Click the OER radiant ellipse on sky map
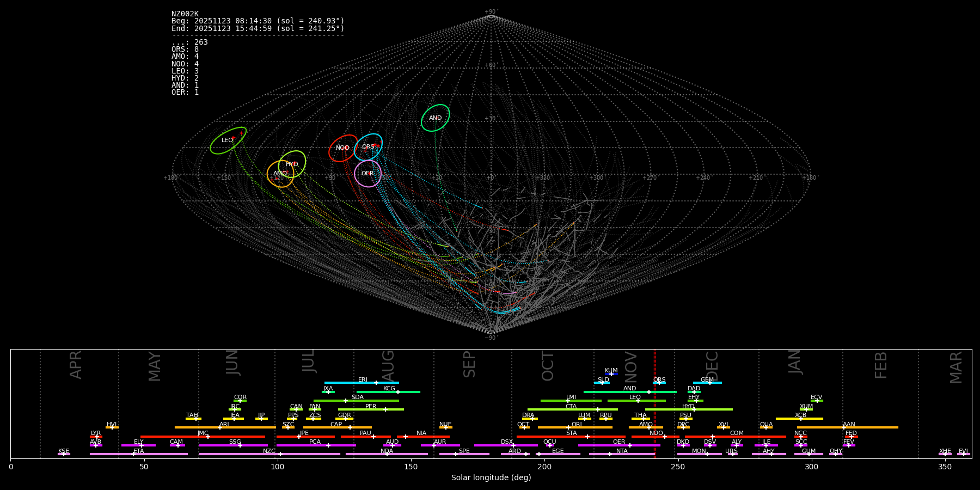 368,174
